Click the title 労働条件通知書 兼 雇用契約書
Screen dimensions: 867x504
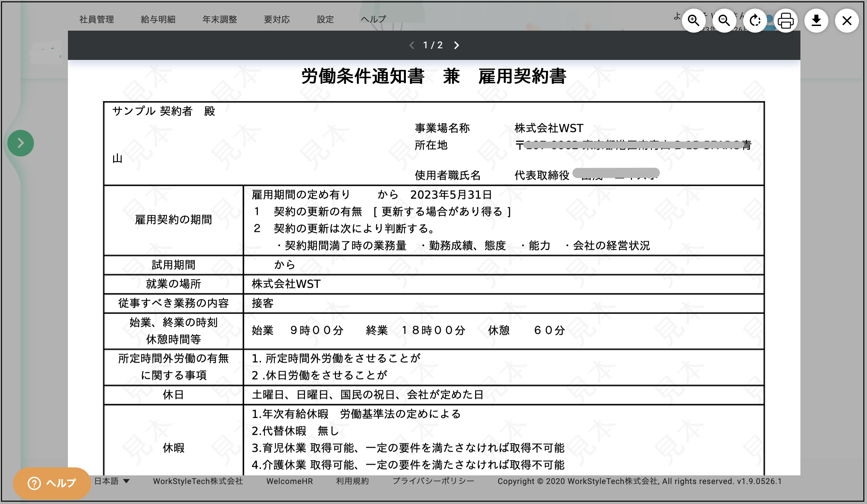[x=433, y=76]
